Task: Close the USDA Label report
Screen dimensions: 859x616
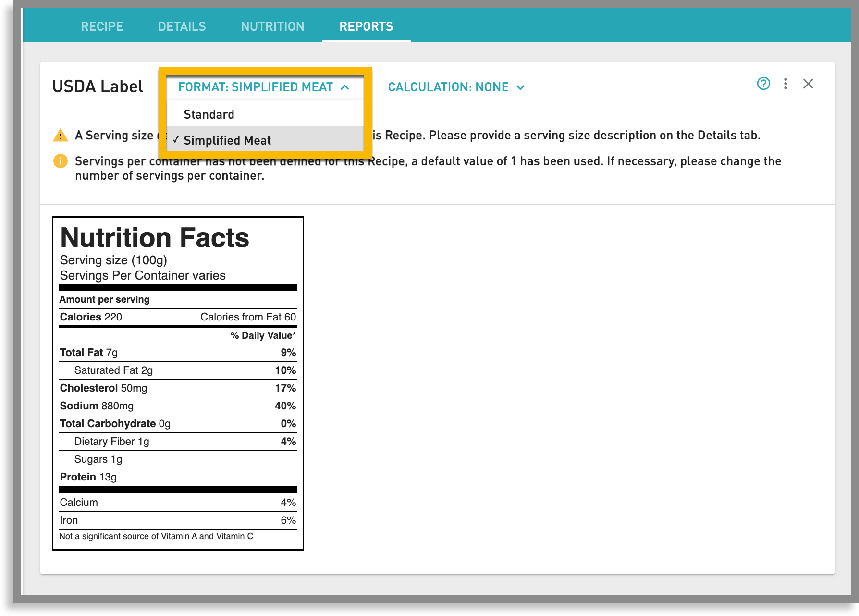Action: coord(809,84)
